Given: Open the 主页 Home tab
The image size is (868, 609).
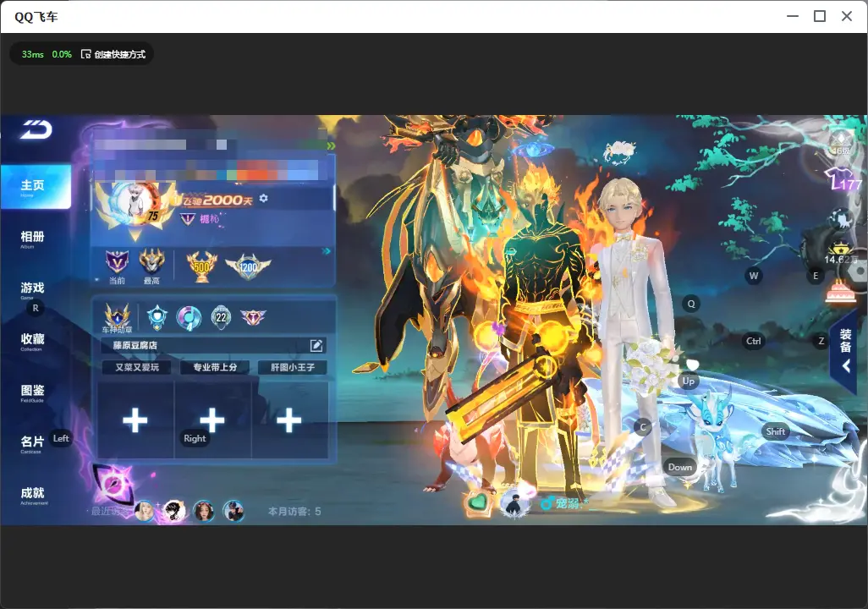Looking at the screenshot, I should [35, 187].
